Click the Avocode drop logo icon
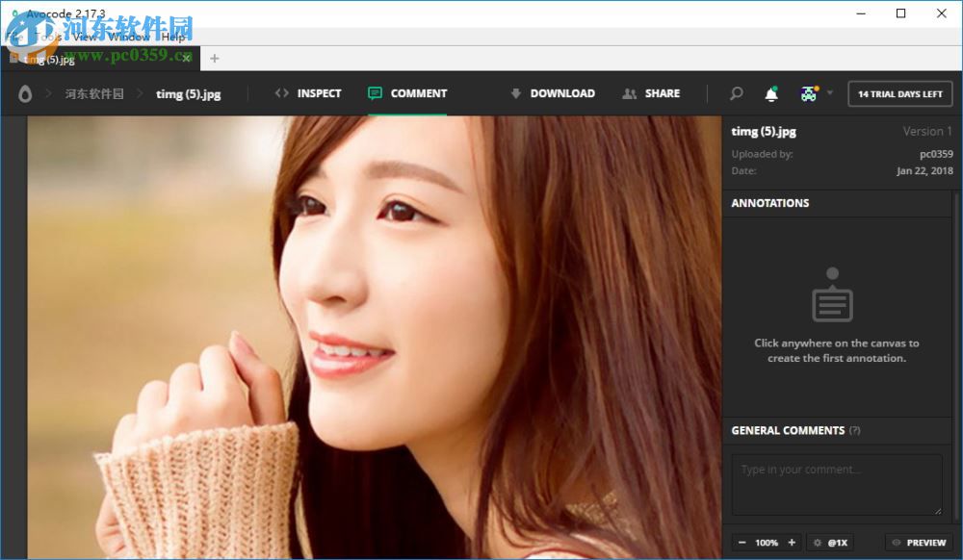963x560 pixels. tap(25, 94)
